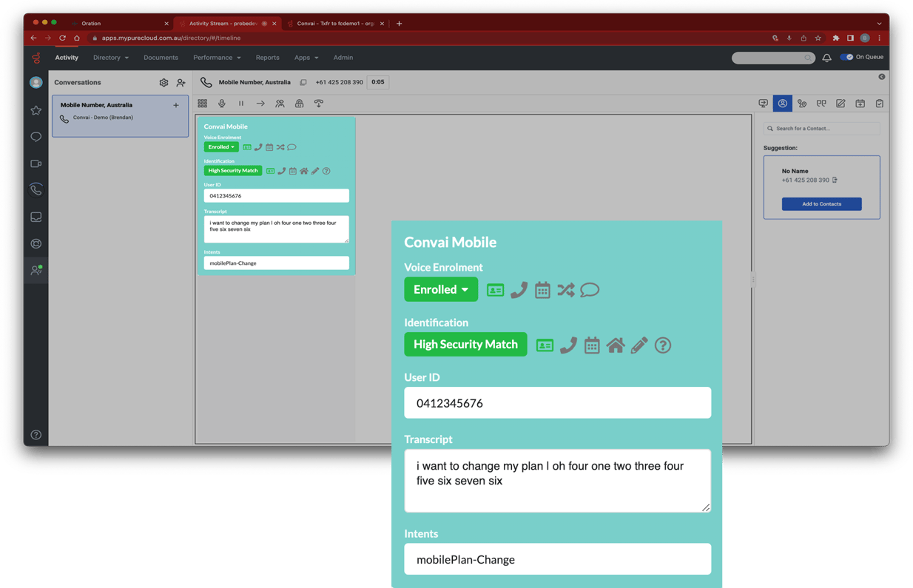Open agent Interactions icon in left sidebar
The height and width of the screenshot is (588, 913).
click(x=36, y=271)
